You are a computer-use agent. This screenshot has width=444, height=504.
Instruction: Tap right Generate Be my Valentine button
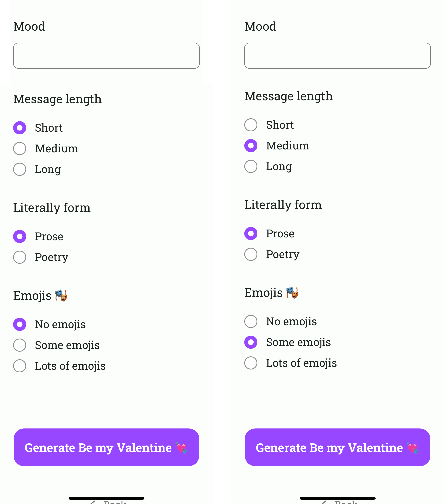[x=337, y=447]
